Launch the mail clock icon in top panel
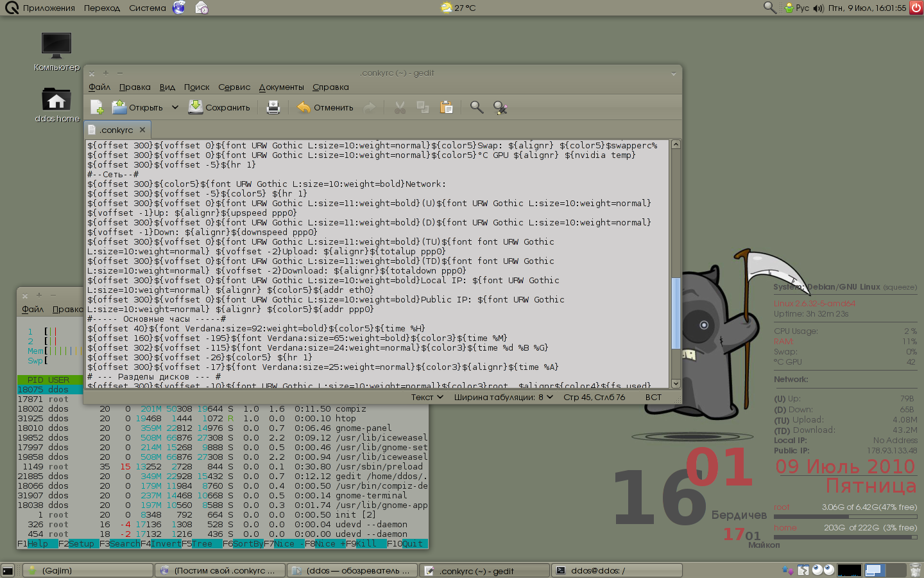924x578 pixels. (x=201, y=8)
